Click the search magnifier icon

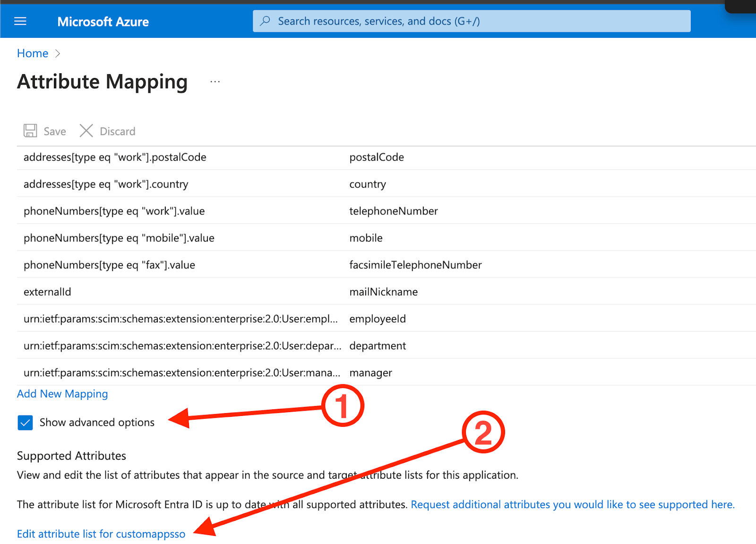point(266,21)
